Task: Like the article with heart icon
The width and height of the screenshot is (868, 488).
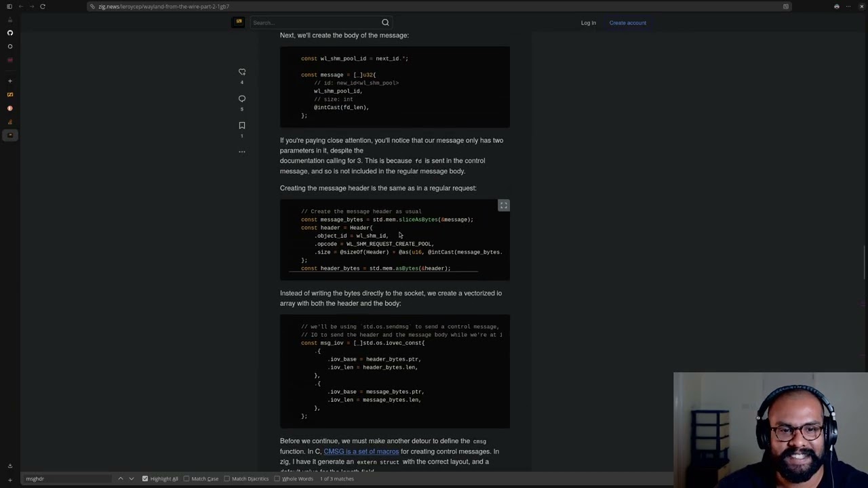Action: (241, 72)
